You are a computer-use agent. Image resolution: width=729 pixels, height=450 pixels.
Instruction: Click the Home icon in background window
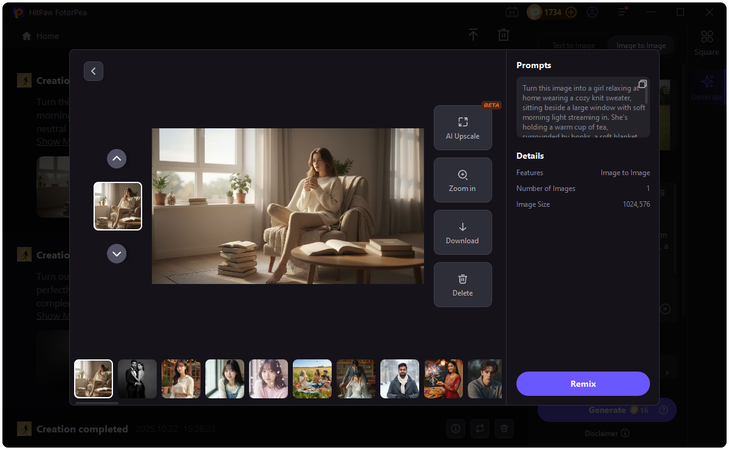pos(27,36)
